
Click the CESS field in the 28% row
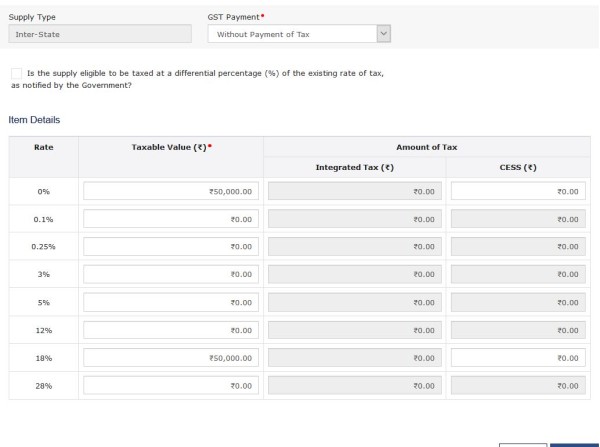[519, 384]
